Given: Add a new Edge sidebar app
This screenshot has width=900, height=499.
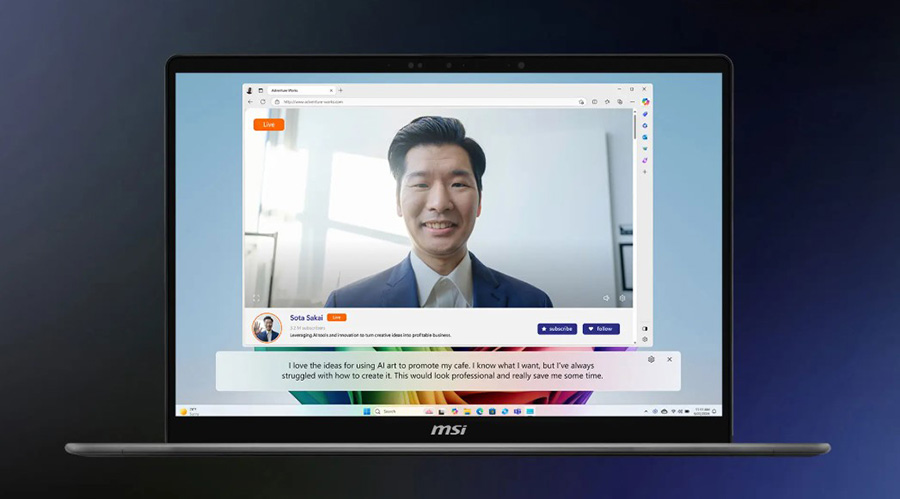Looking at the screenshot, I should coord(645,172).
